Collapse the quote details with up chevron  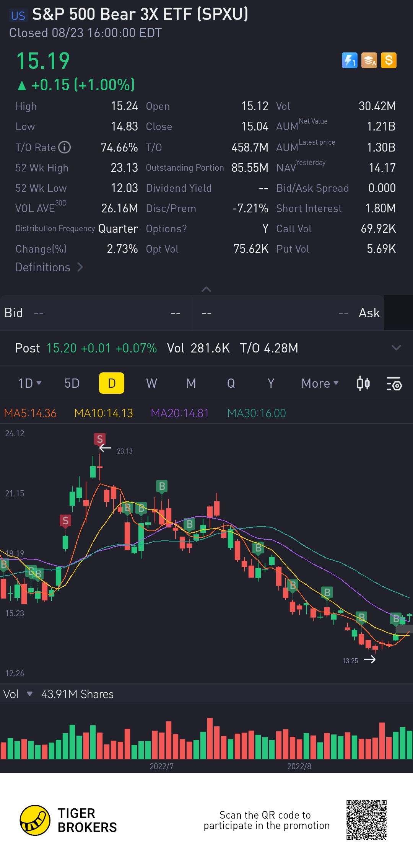click(206, 289)
